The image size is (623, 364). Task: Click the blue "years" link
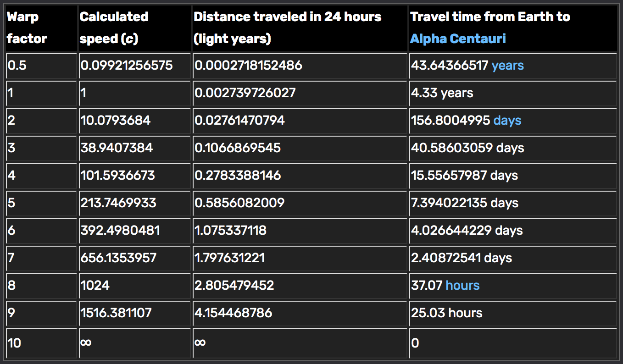507,66
